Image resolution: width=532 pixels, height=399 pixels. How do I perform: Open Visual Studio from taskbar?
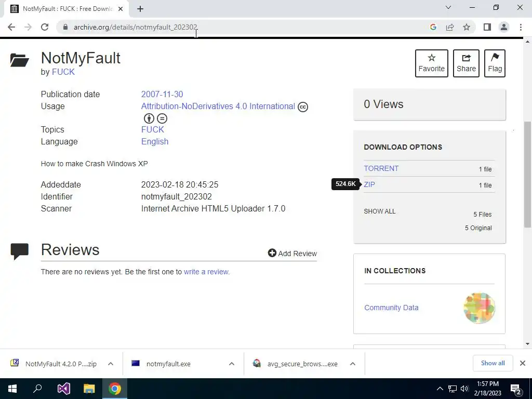tap(63, 389)
